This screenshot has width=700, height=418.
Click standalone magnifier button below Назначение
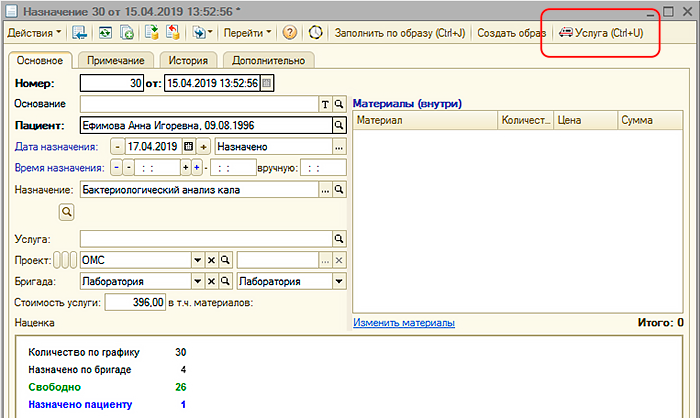coord(68,212)
